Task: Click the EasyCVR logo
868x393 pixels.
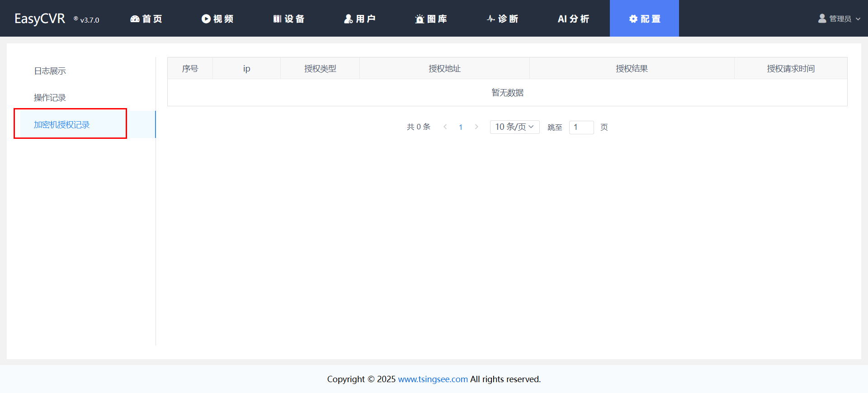Action: [x=40, y=19]
